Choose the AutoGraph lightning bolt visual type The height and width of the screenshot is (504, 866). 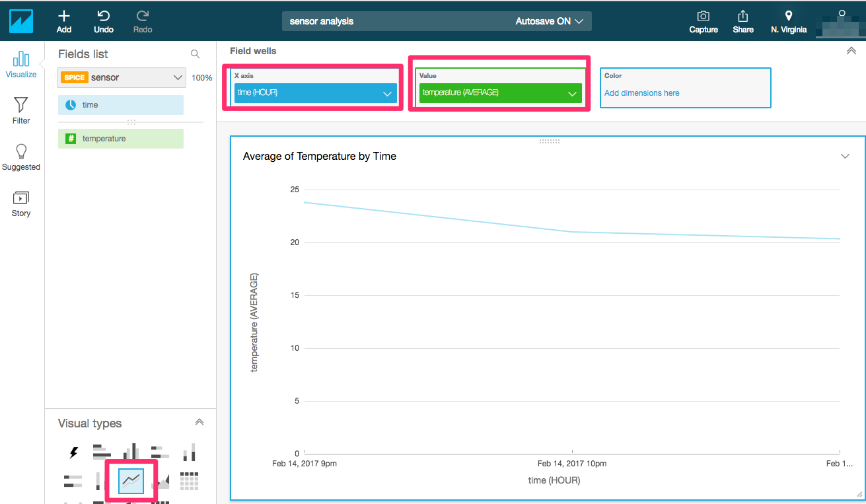click(74, 452)
